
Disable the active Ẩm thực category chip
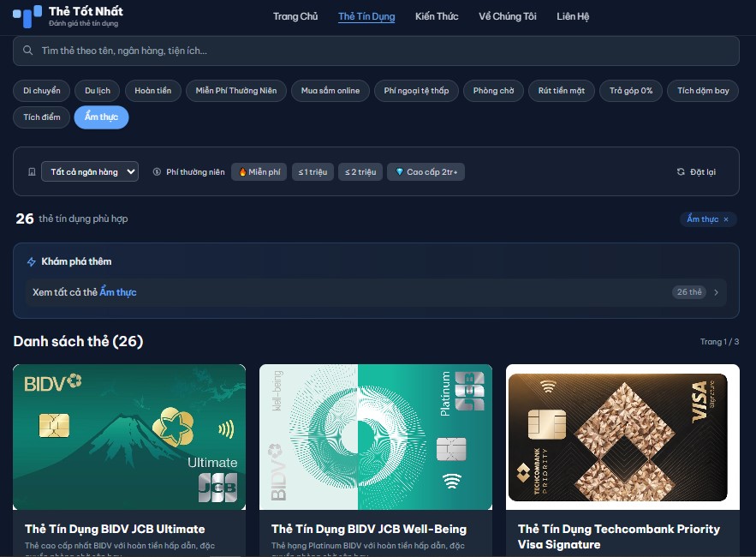pyautogui.click(x=101, y=117)
